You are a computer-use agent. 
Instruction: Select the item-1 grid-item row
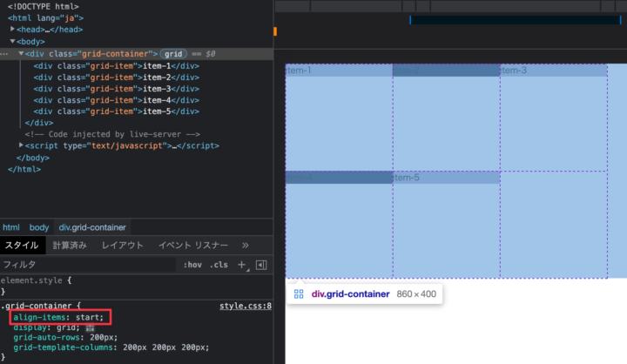(x=117, y=65)
